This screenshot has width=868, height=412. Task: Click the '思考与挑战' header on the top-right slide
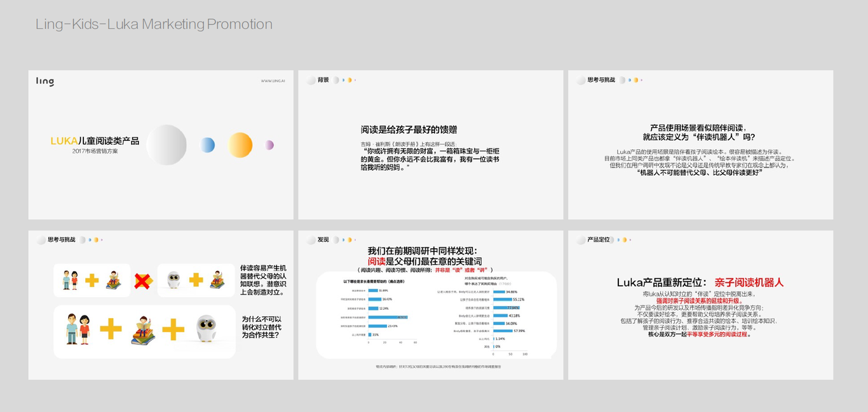point(601,80)
